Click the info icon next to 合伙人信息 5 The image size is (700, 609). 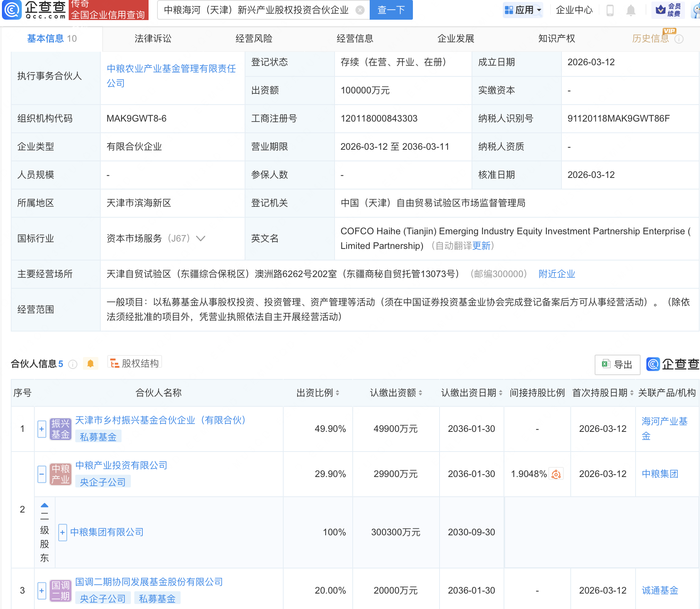[73, 364]
